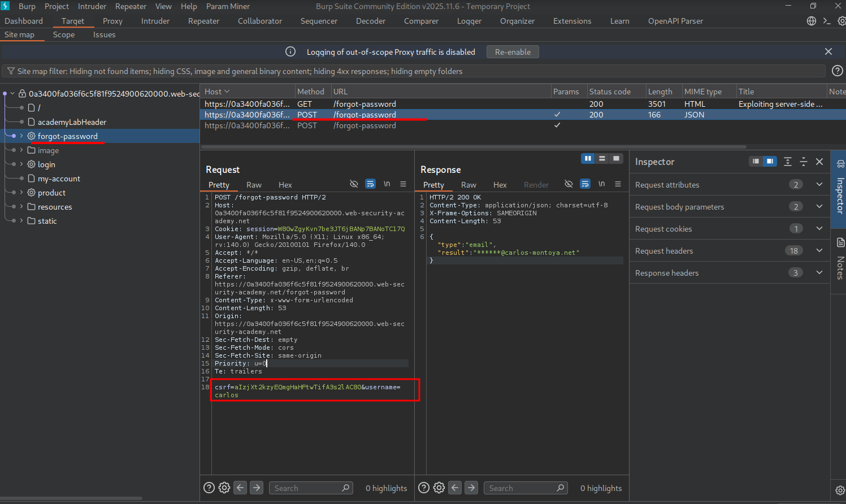Close the Inspector panel
846x504 pixels.
(x=819, y=162)
